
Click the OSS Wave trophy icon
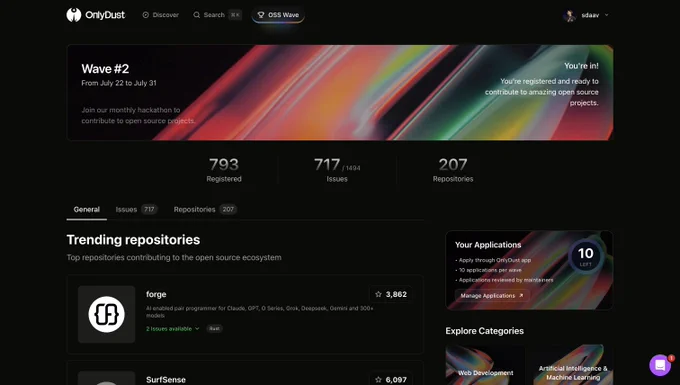coord(261,15)
